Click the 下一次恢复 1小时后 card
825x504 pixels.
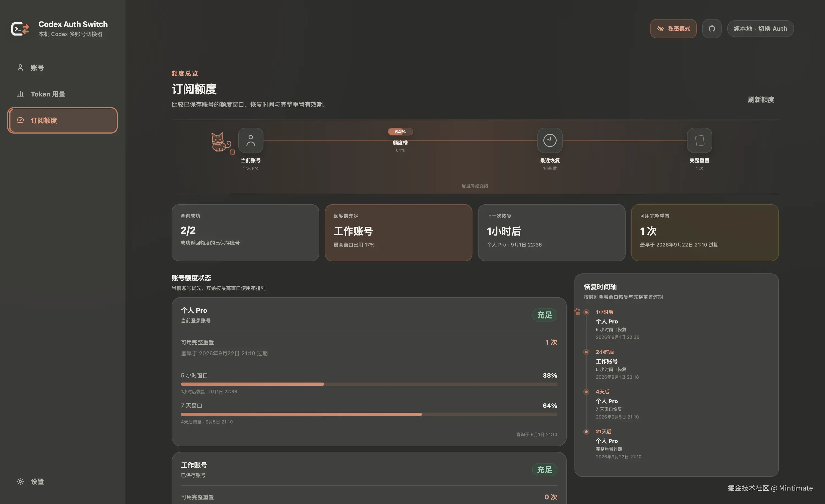551,232
